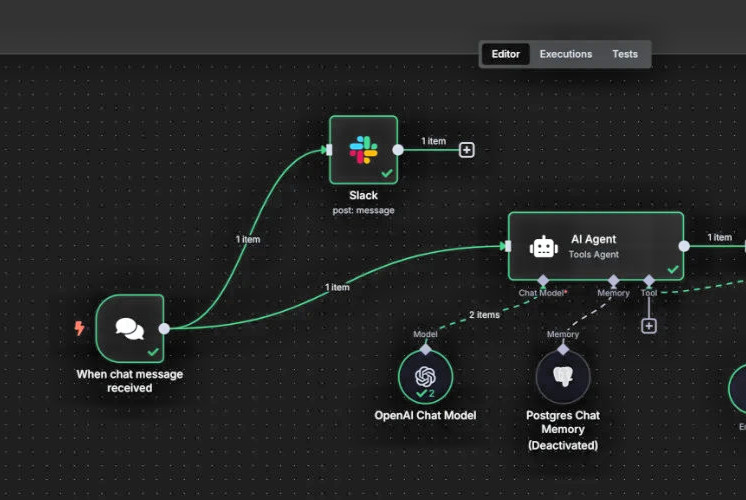Viewport: 746px width, 500px height.
Task: Click the 'post: message' subtitle
Action: click(363, 210)
